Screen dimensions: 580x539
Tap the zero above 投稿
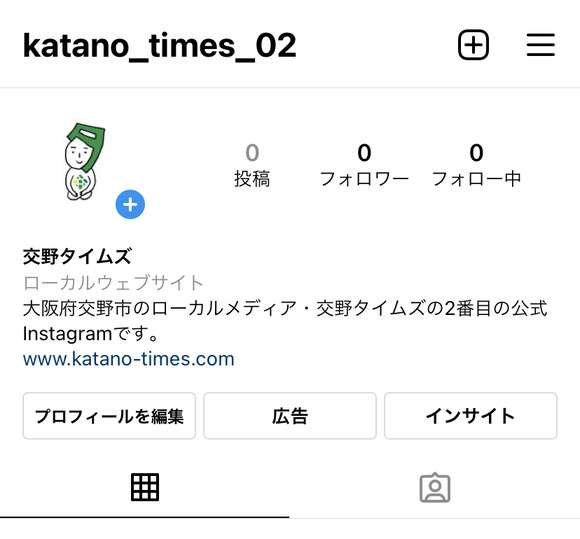[x=252, y=152]
